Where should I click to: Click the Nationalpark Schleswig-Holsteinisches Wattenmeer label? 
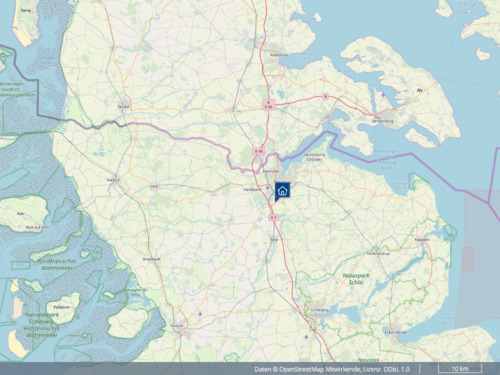pyautogui.click(x=42, y=325)
